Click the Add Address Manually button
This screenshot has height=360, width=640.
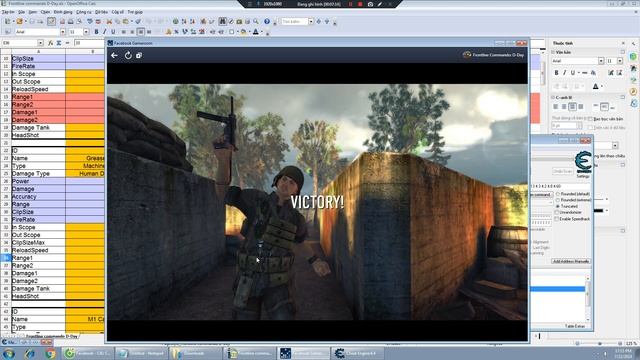(x=571, y=261)
